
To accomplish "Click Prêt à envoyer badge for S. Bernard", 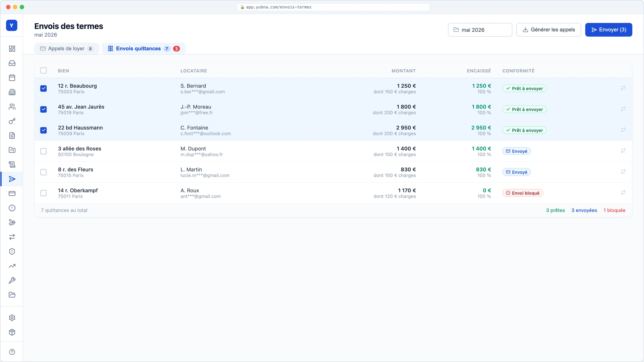I will click(x=524, y=88).
